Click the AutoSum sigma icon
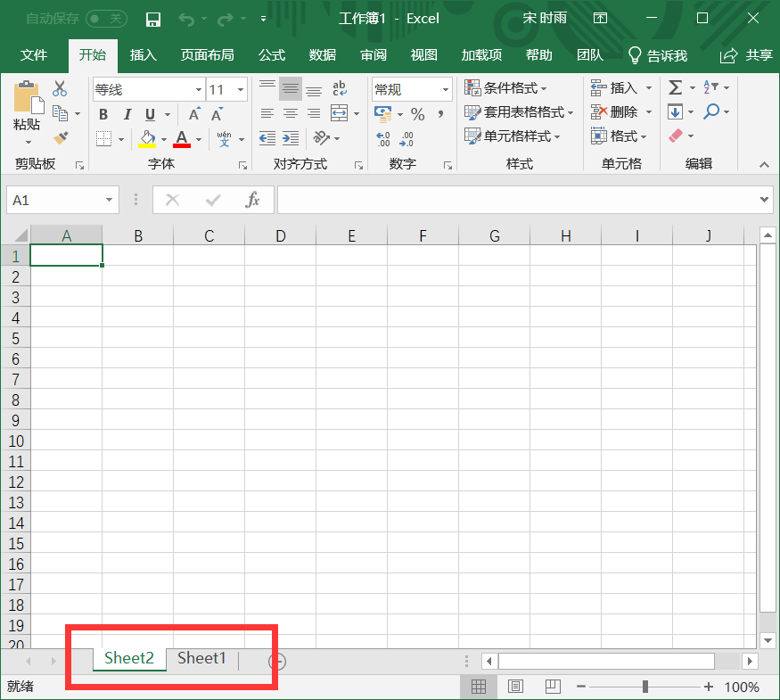The image size is (780, 700). 676,87
